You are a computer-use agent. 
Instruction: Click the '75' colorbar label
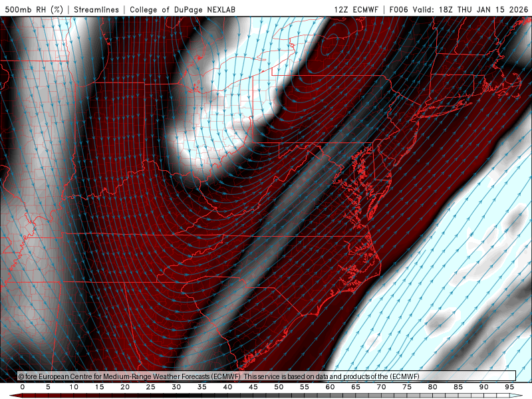coord(407,387)
